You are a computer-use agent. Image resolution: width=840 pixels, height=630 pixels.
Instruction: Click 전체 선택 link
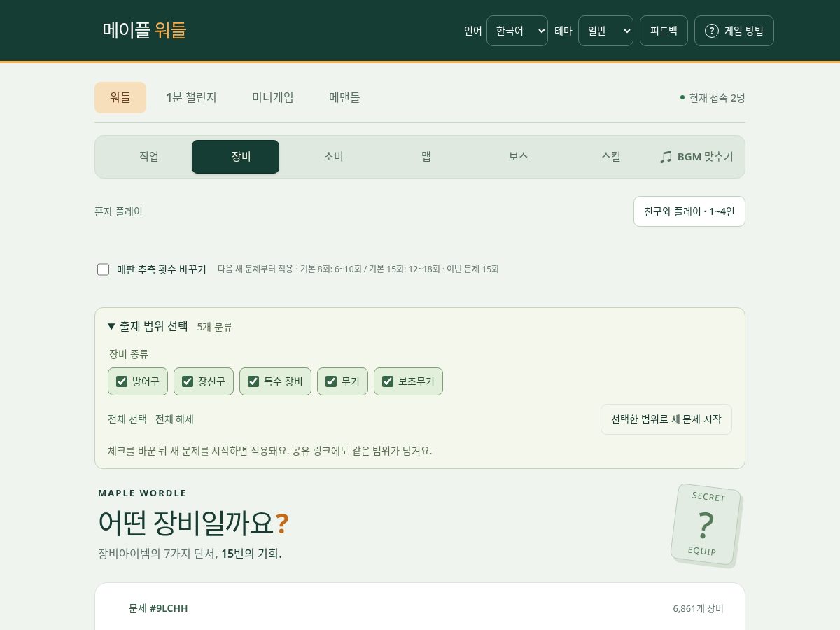click(127, 419)
